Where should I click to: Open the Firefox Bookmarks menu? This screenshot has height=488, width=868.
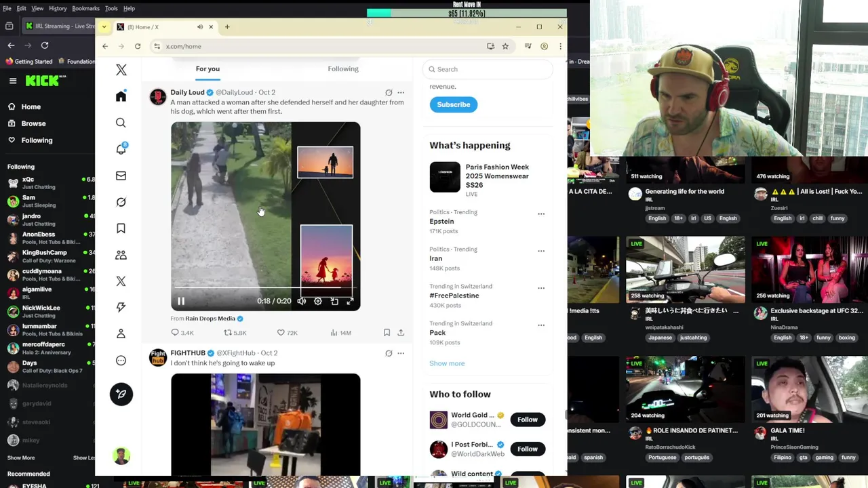coord(85,8)
